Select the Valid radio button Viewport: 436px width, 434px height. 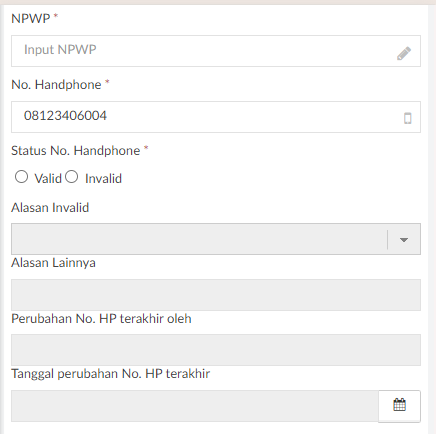21,177
